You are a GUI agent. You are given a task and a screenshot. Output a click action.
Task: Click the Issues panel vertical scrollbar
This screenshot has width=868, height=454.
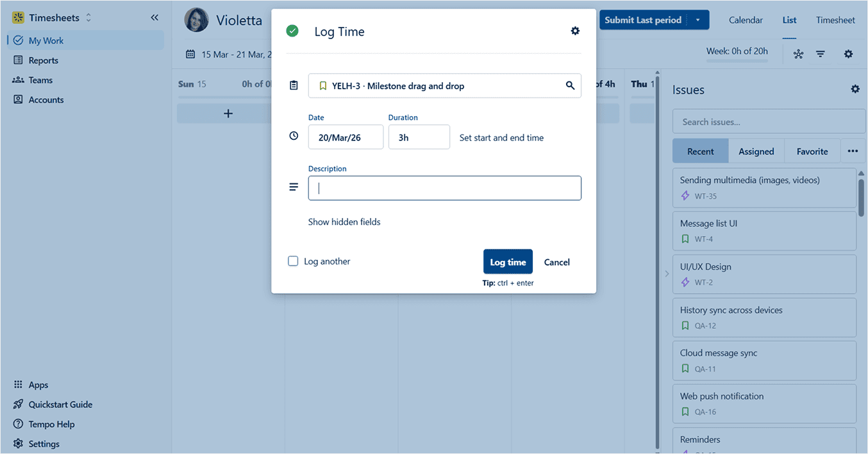pyautogui.click(x=861, y=198)
